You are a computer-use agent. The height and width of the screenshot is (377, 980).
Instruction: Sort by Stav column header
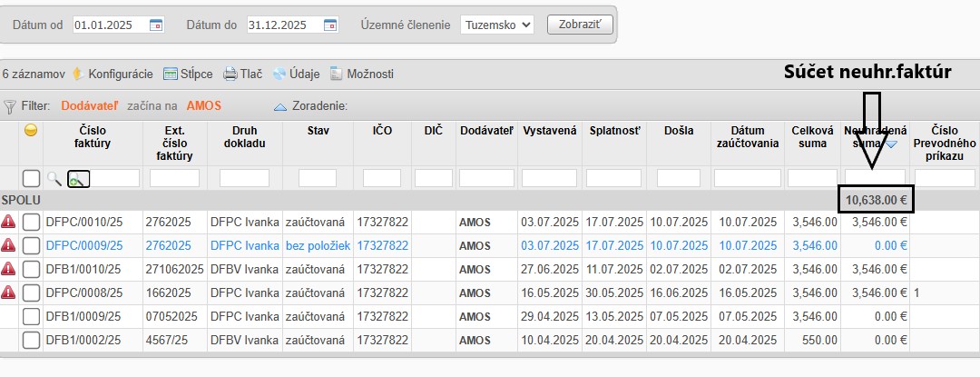[318, 132]
